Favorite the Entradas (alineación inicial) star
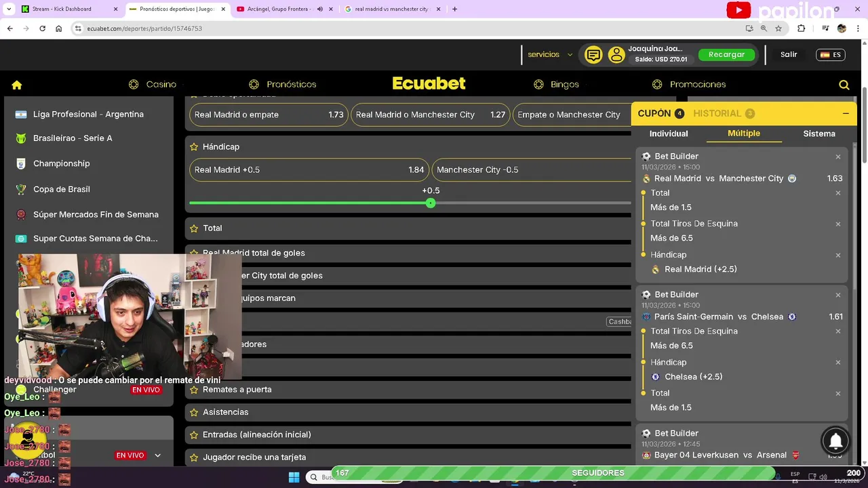 point(194,434)
